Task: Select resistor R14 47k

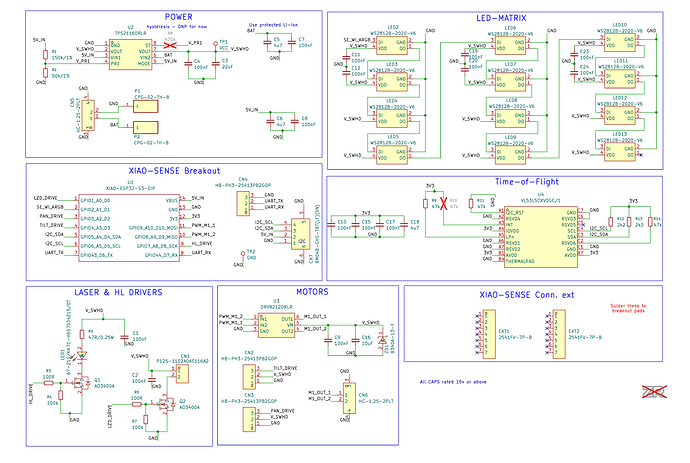Action: pos(650,221)
